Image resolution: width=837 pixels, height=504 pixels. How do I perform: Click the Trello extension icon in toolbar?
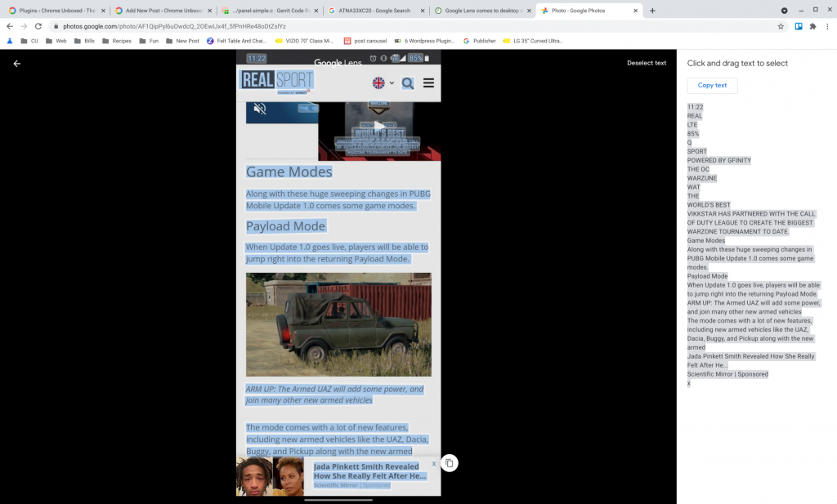click(x=799, y=26)
